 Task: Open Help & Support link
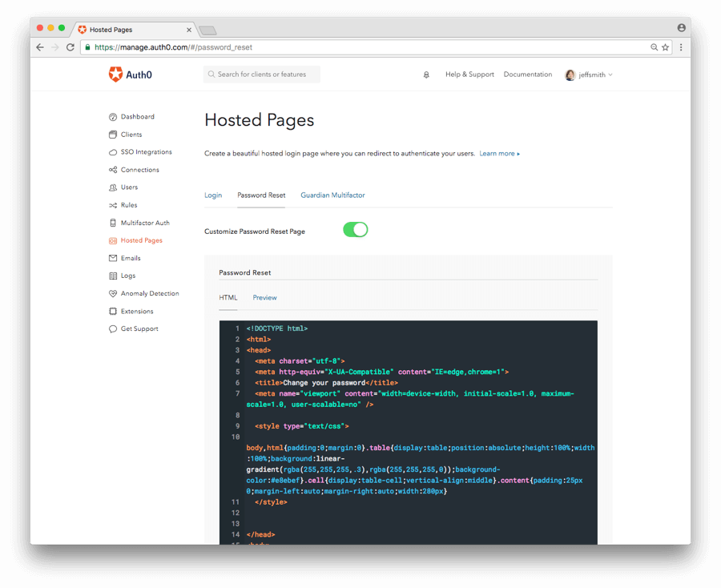(469, 75)
